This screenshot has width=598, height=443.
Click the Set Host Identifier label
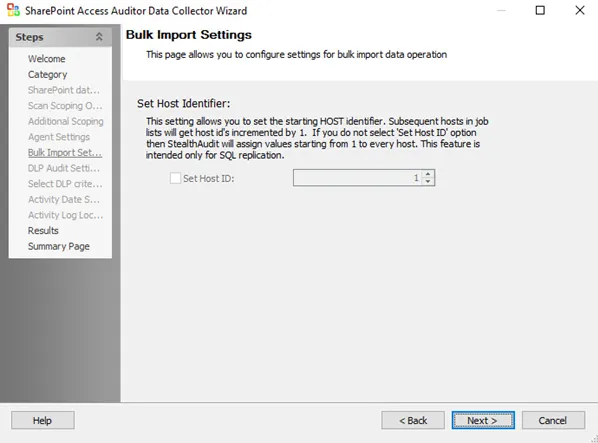183,103
